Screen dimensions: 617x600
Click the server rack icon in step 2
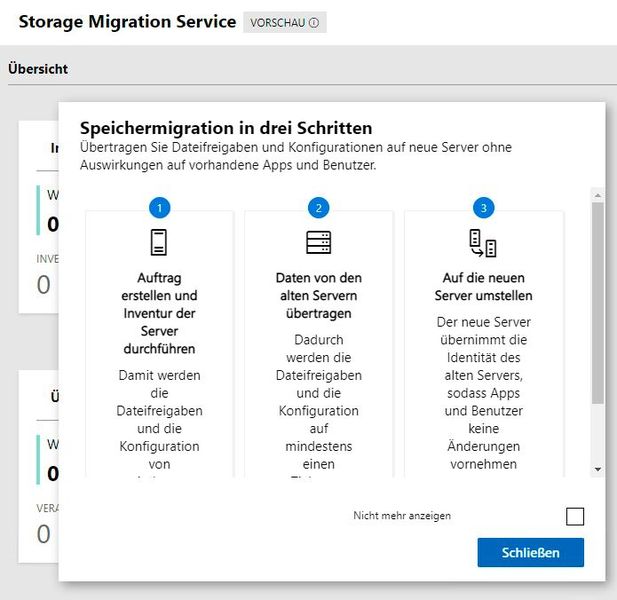pos(319,242)
